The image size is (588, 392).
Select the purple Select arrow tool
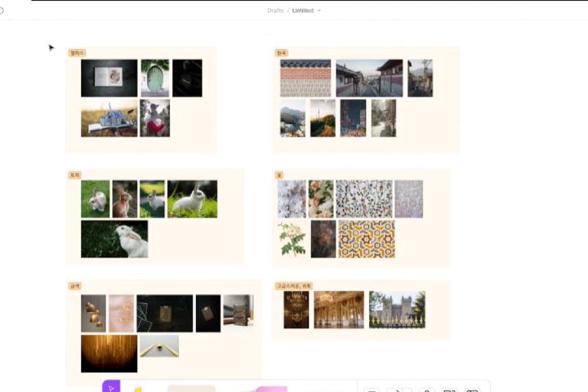(x=111, y=386)
